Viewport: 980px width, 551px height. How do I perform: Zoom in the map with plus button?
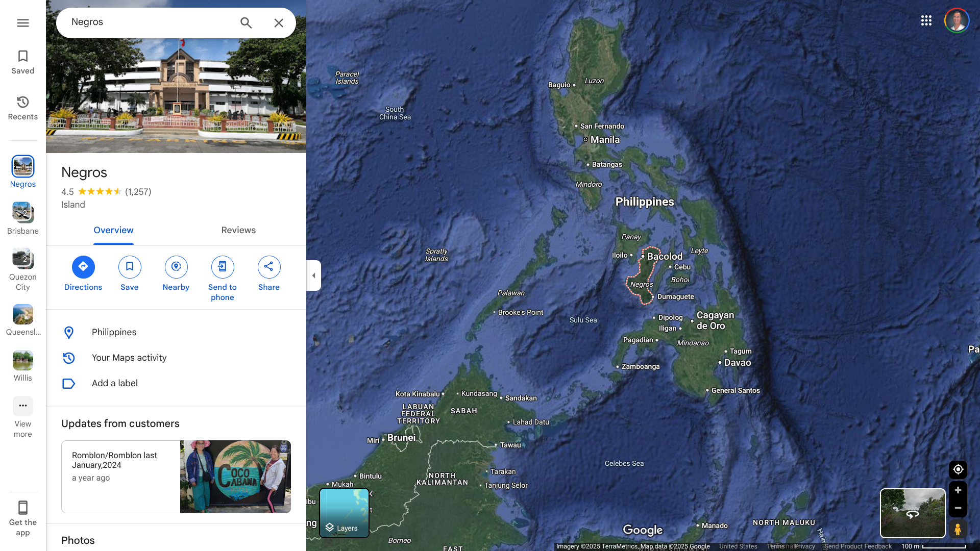tap(958, 490)
